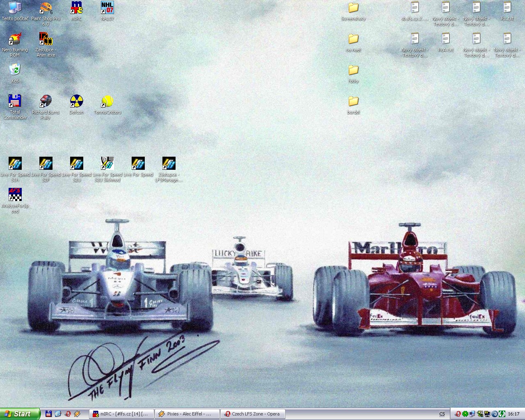
Task: Select the Koš recycle bin icon
Action: (x=15, y=73)
